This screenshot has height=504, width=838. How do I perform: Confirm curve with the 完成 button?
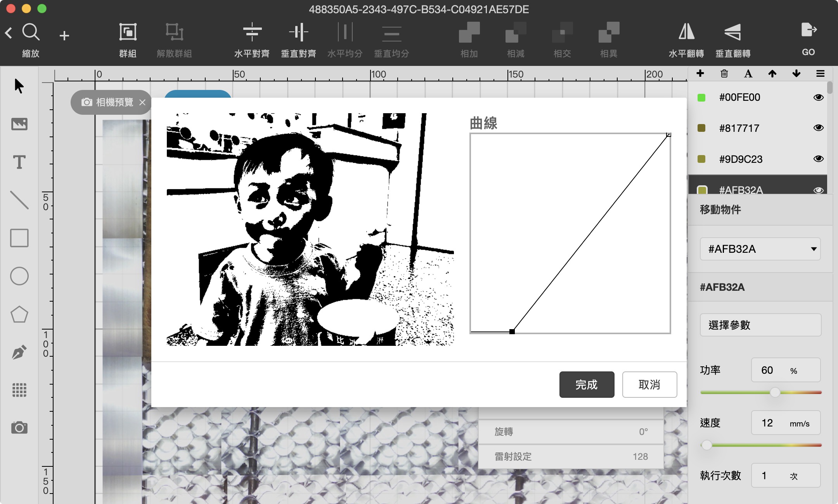tap(587, 385)
